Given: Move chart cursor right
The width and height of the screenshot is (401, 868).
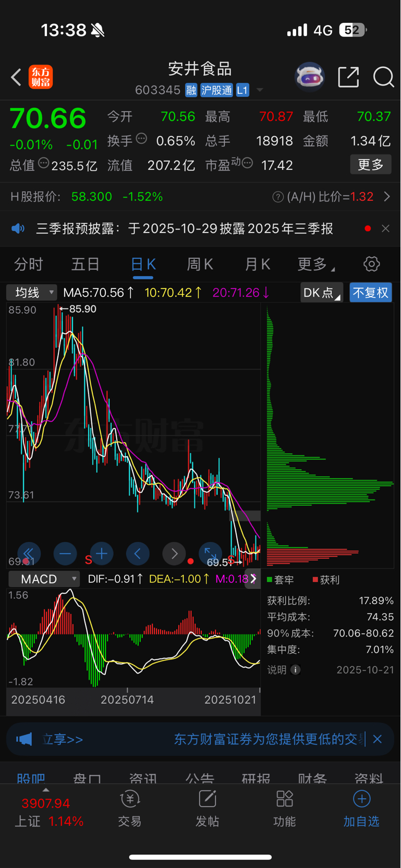Looking at the screenshot, I should [x=174, y=554].
